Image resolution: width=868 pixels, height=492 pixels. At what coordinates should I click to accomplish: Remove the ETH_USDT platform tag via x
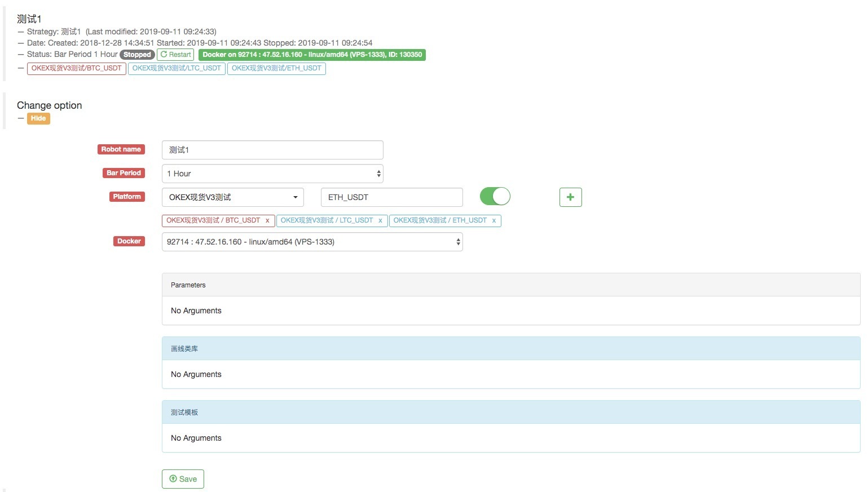[x=494, y=220]
